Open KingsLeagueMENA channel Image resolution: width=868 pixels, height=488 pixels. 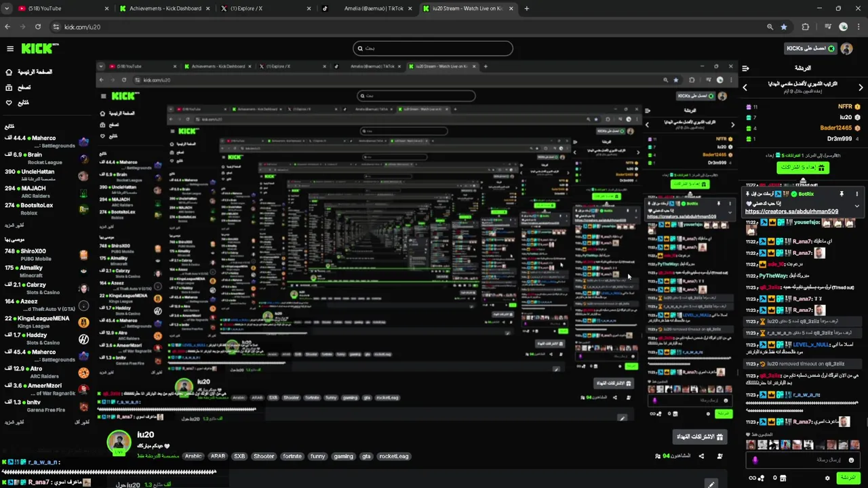point(46,322)
